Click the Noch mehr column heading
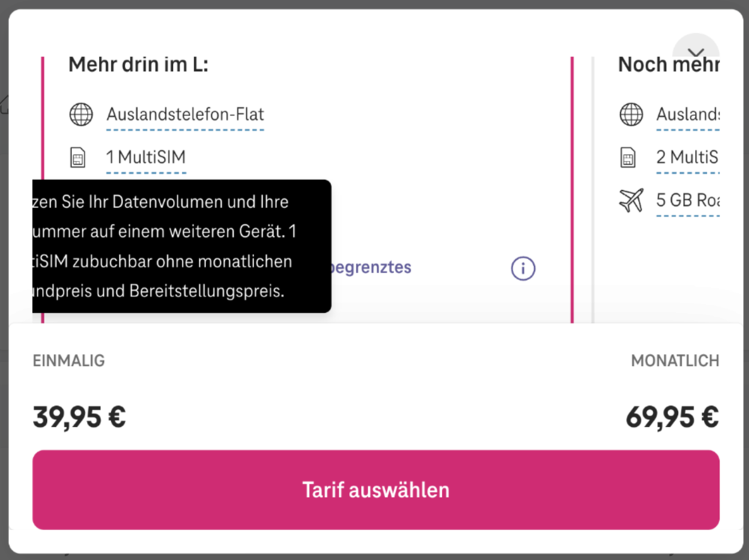 click(669, 64)
